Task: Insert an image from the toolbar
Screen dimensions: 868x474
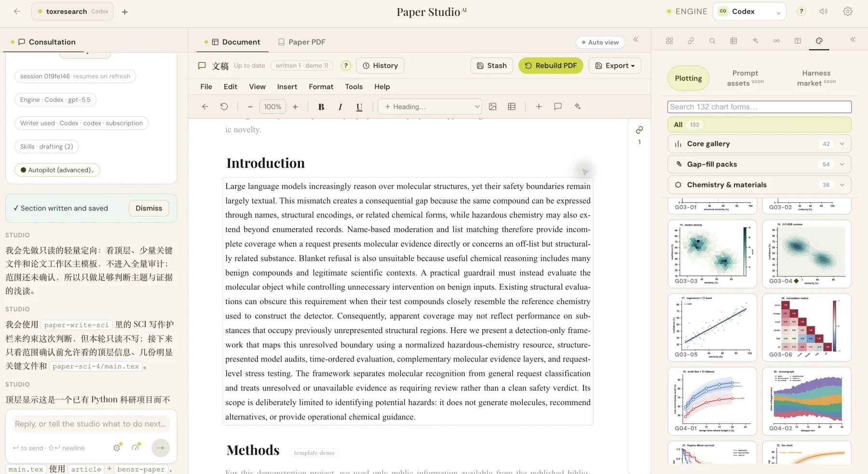Action: coord(493,107)
